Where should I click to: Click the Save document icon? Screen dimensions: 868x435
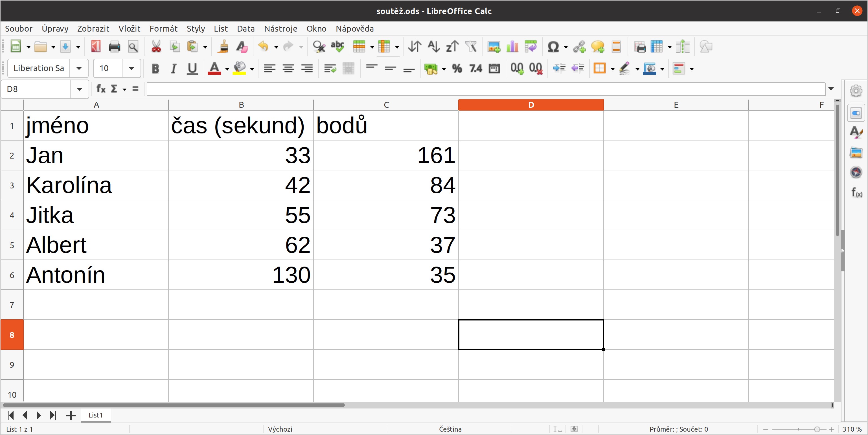coord(65,47)
